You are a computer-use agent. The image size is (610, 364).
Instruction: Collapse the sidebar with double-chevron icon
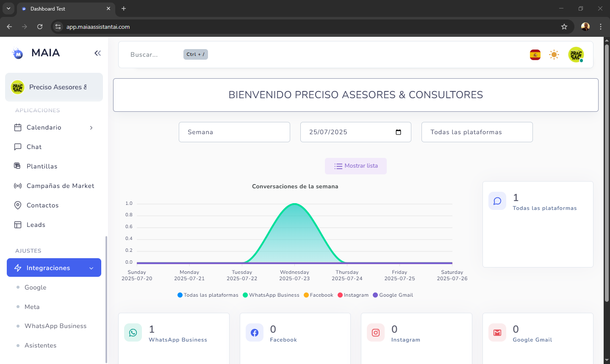97,53
